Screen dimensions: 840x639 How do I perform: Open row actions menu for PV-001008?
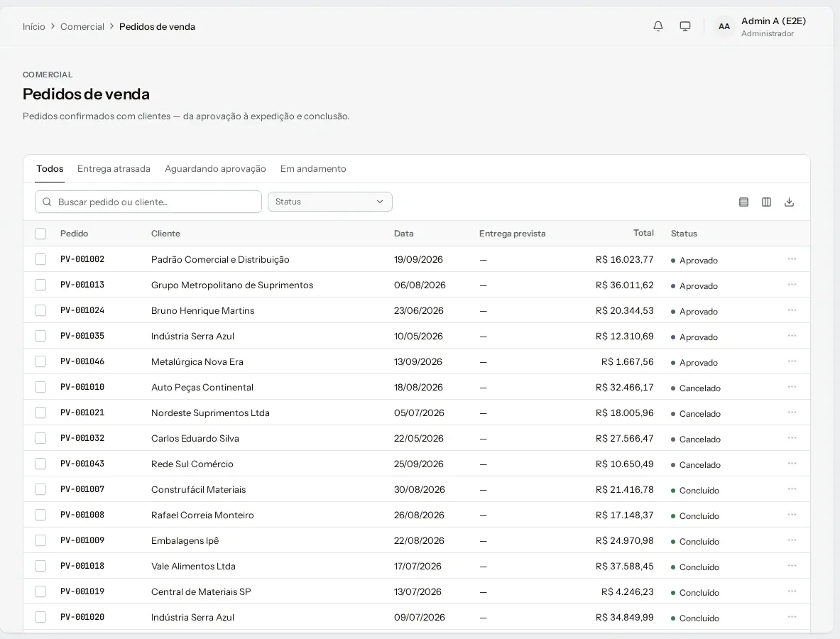click(x=792, y=515)
